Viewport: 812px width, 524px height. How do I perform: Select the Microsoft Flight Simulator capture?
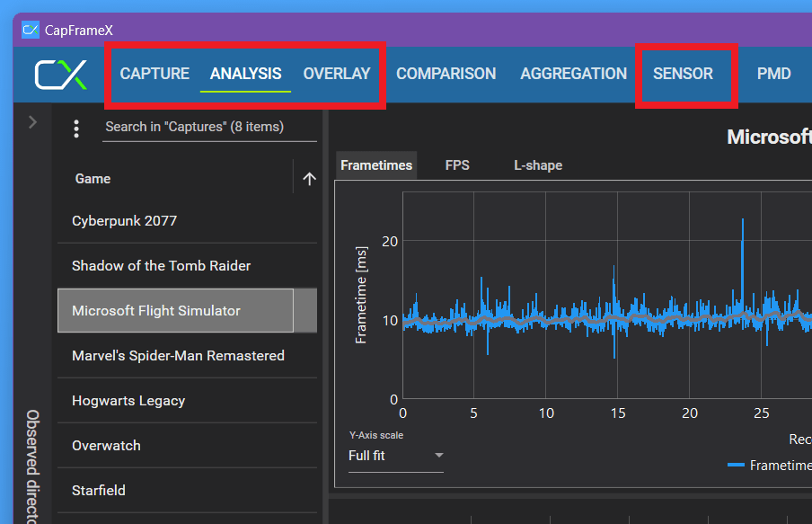187,310
